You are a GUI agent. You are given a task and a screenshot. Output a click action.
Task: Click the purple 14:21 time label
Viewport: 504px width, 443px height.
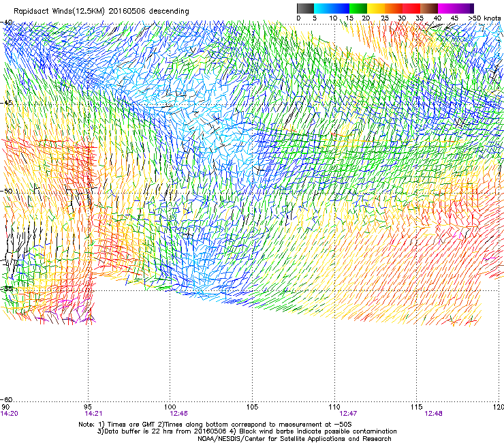coord(93,414)
